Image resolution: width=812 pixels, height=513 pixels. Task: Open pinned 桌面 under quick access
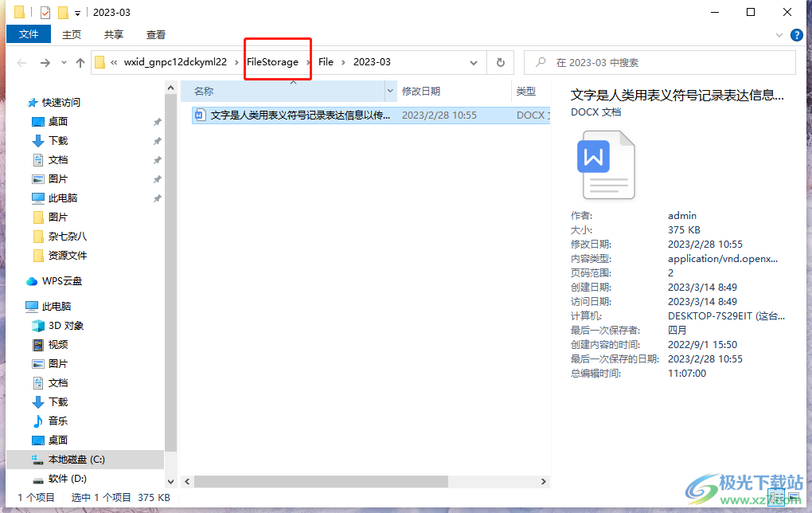[58, 122]
